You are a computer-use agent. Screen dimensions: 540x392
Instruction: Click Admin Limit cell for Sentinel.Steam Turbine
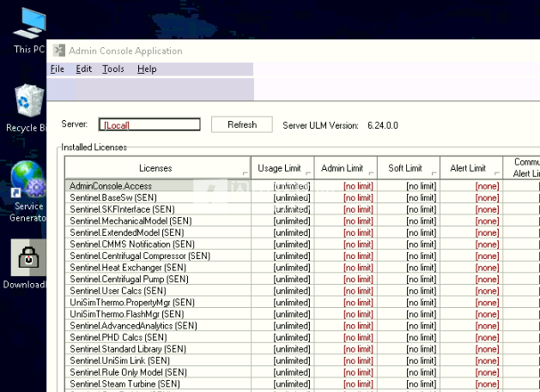pyautogui.click(x=346, y=383)
